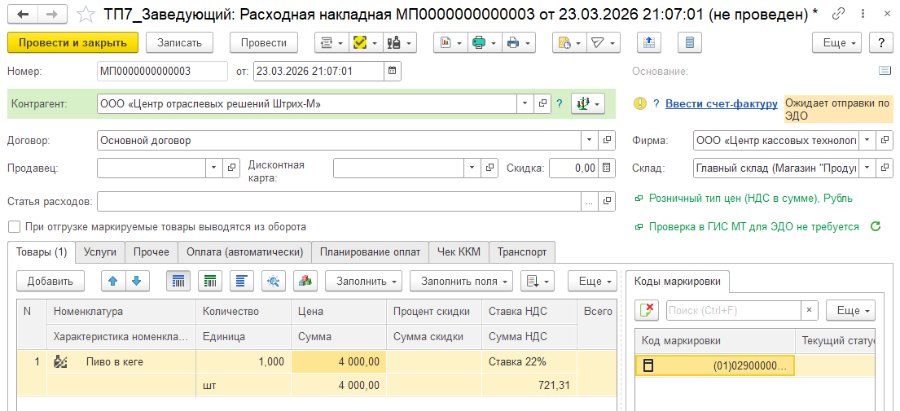Click the Записать button
Viewport: 900px width, 411px height.
tap(180, 42)
